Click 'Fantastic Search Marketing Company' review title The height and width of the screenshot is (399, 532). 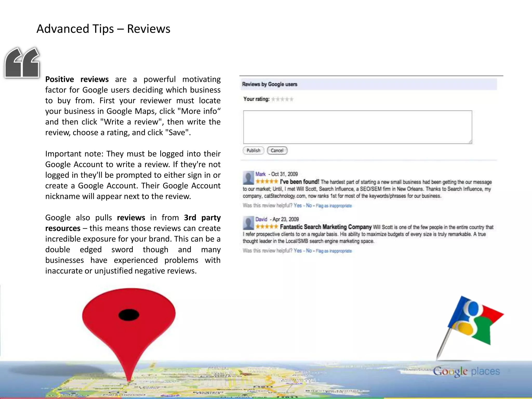tap(326, 227)
